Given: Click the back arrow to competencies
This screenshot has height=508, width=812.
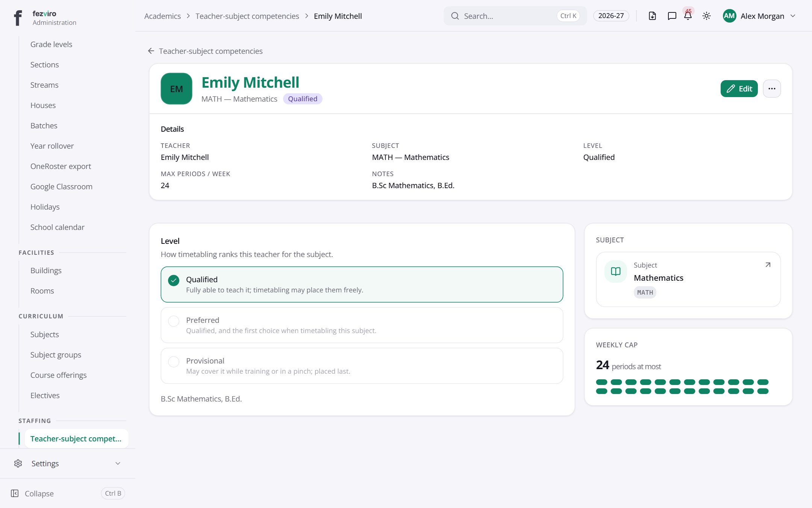Looking at the screenshot, I should [151, 51].
